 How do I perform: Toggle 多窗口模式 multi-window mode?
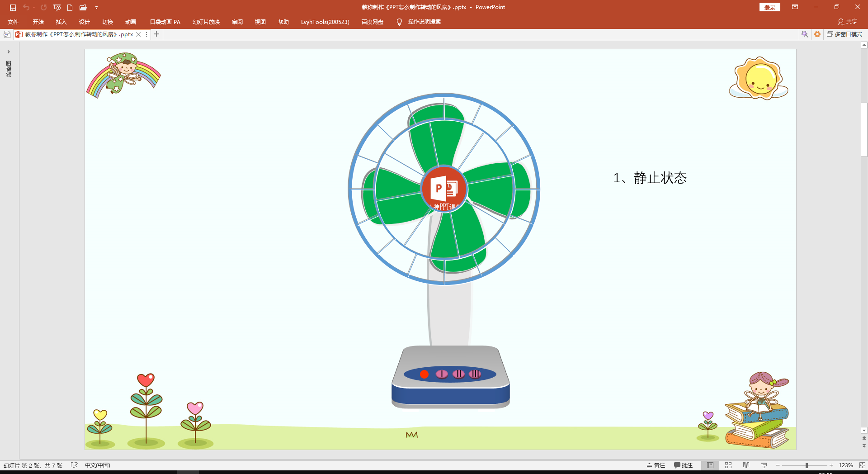click(x=844, y=34)
